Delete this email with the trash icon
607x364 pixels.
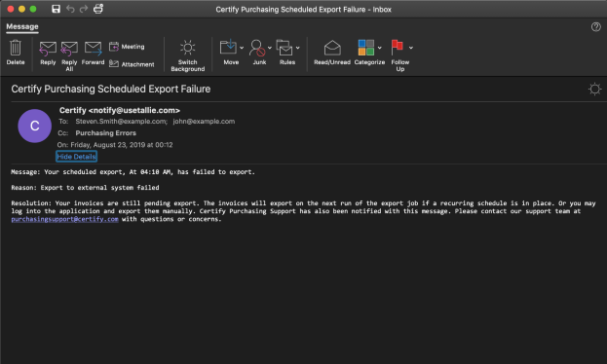(x=16, y=53)
